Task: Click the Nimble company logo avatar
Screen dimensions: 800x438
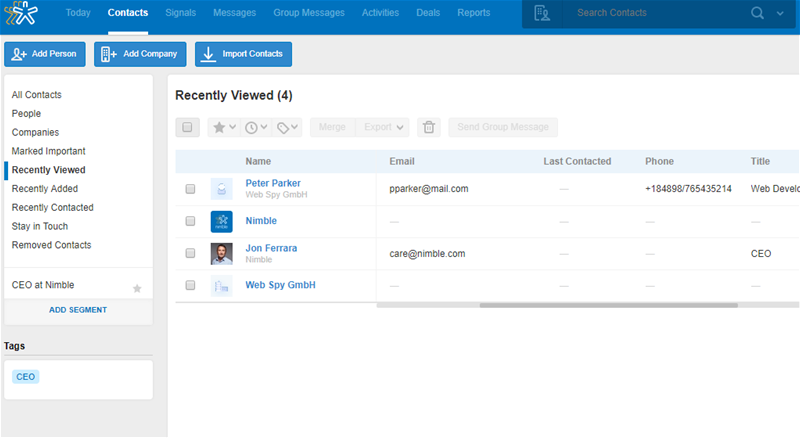Action: tap(222, 221)
